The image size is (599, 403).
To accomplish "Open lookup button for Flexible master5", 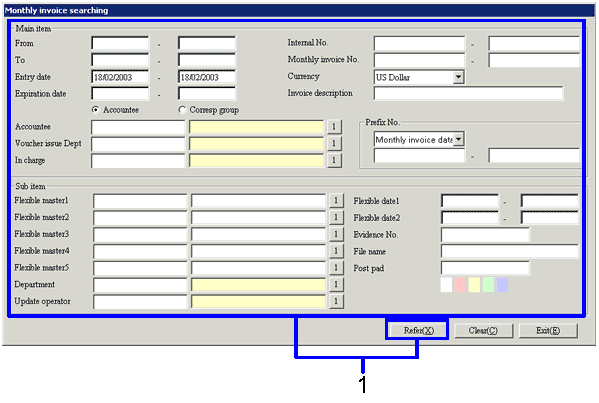I will [x=336, y=268].
